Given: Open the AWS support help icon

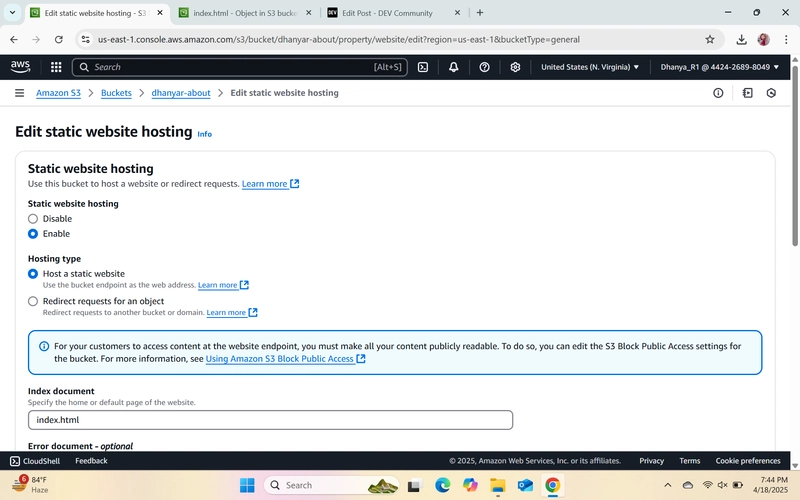Looking at the screenshot, I should [484, 67].
